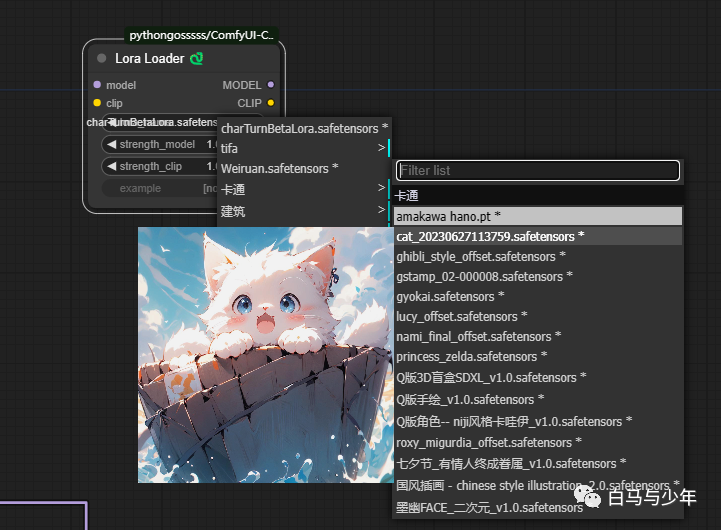This screenshot has height=530, width=721.
Task: Toggle the Lora Loader collapse dot
Action: point(101,59)
